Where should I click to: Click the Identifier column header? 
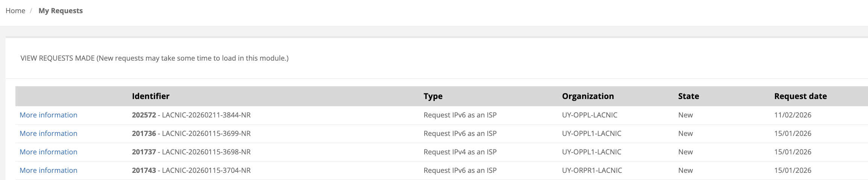(150, 96)
